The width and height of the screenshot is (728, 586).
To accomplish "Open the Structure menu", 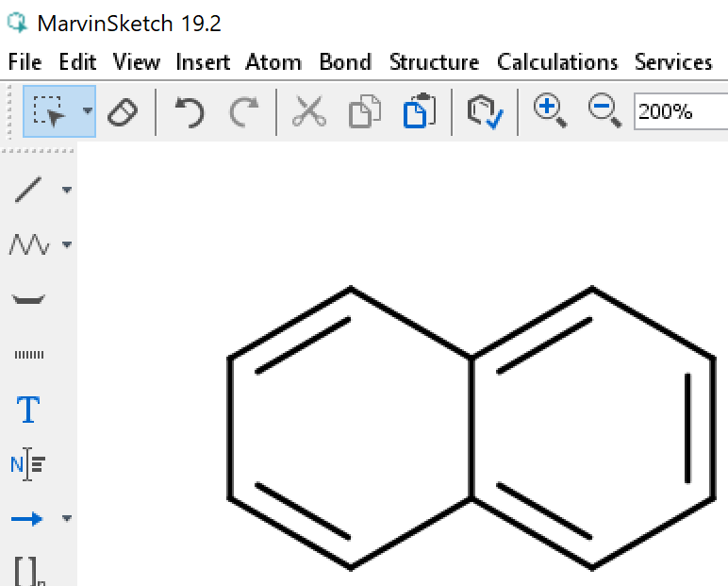I will click(434, 62).
